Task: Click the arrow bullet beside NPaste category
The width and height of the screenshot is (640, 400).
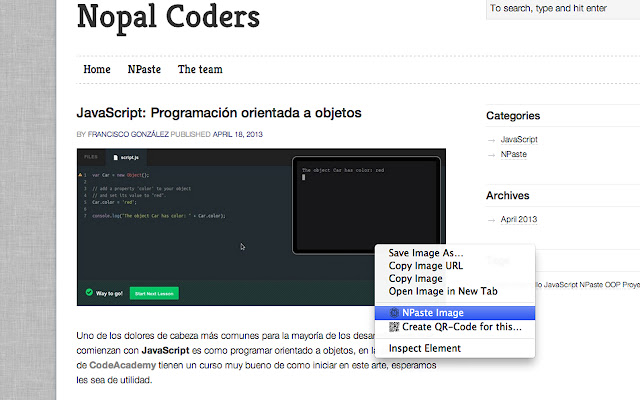Action: [x=491, y=155]
